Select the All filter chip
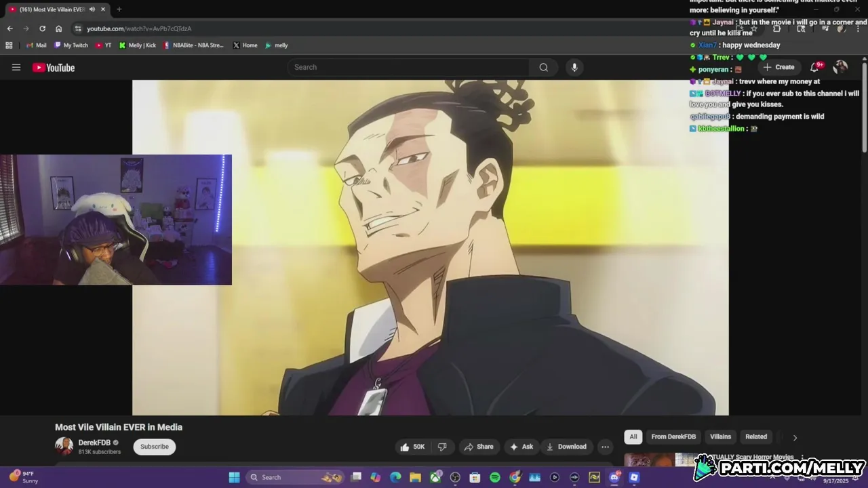 tap(633, 437)
